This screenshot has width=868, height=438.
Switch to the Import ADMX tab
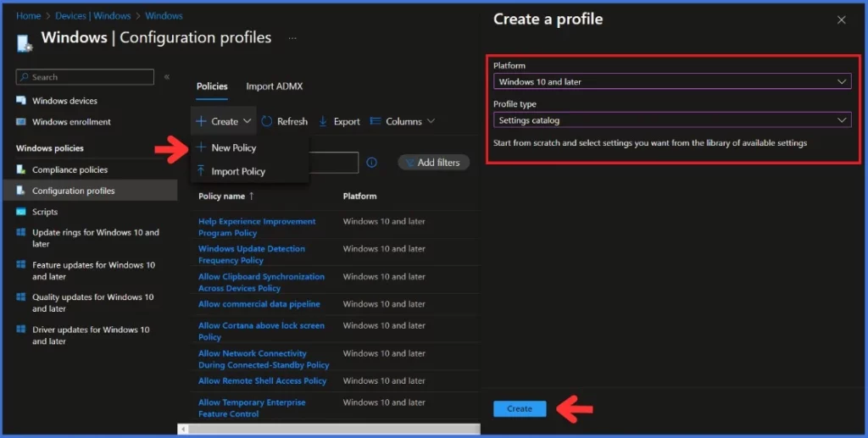pos(274,86)
